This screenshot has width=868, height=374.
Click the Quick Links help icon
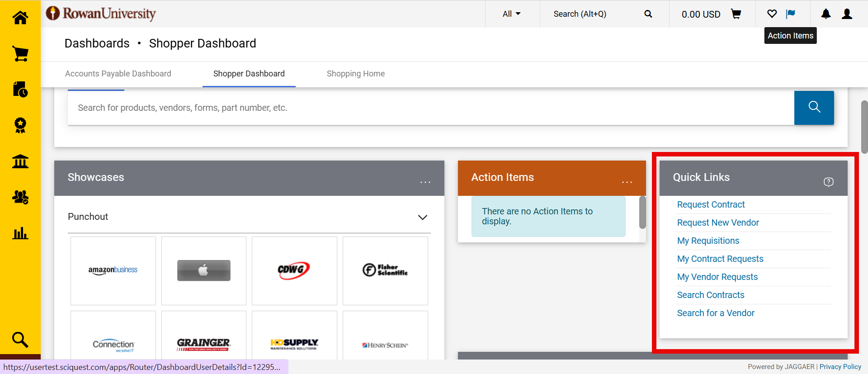click(x=828, y=182)
